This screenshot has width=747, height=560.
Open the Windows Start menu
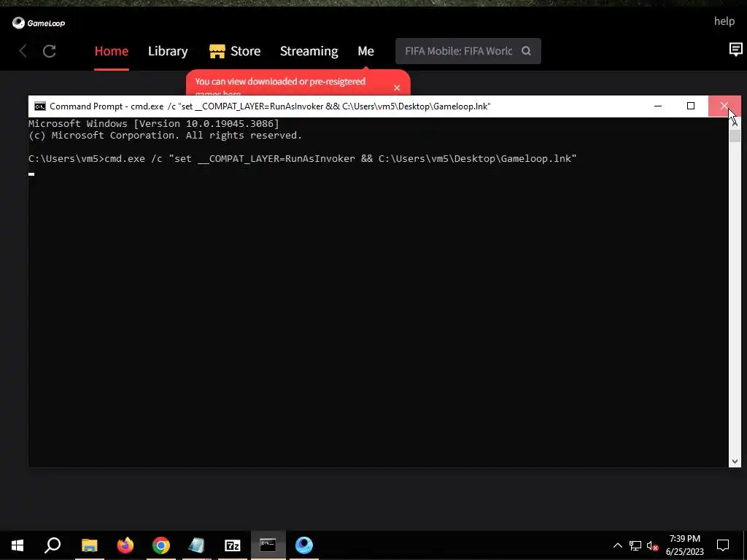[18, 545]
